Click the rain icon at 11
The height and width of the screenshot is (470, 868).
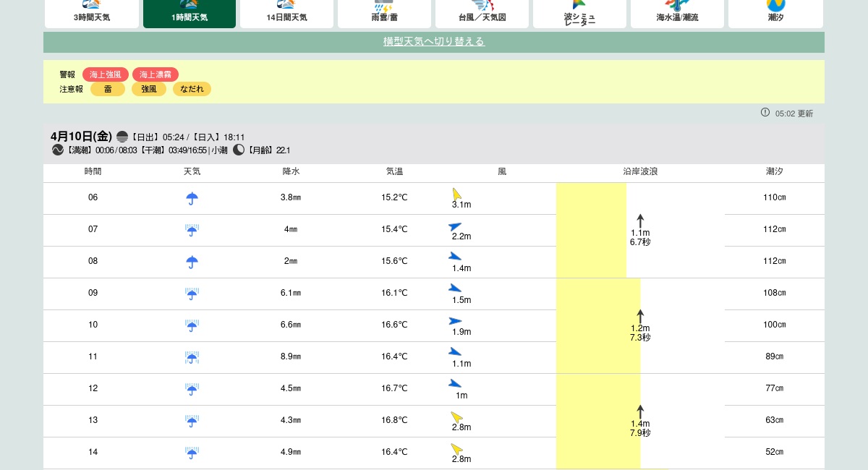pos(192,357)
